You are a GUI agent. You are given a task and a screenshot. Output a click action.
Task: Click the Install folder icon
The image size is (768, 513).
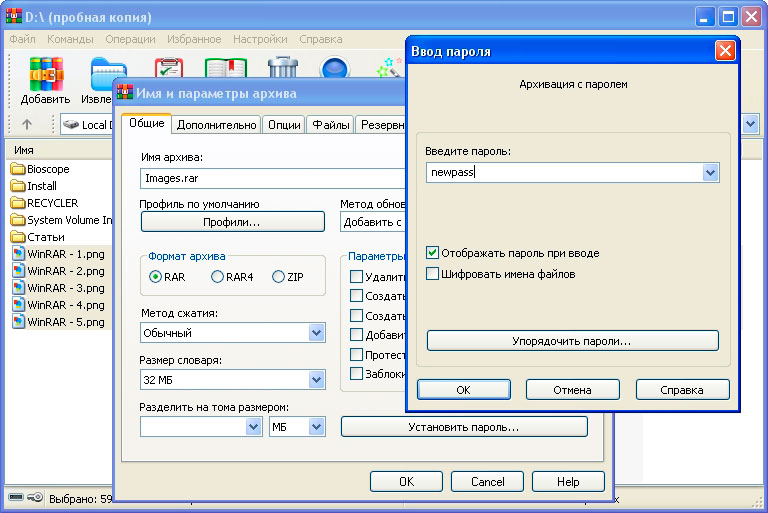(18, 186)
